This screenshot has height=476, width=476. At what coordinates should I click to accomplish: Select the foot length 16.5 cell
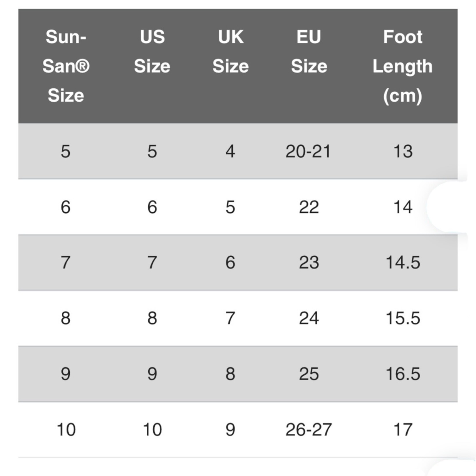403,374
